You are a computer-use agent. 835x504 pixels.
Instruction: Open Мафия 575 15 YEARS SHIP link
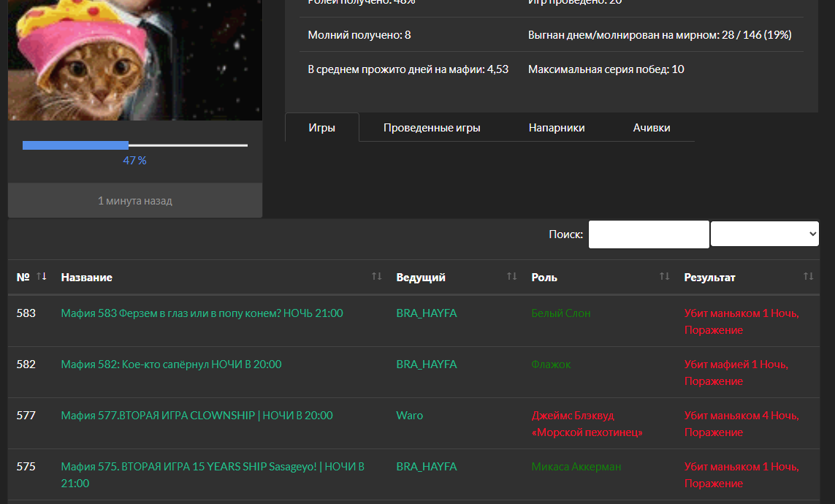point(212,467)
